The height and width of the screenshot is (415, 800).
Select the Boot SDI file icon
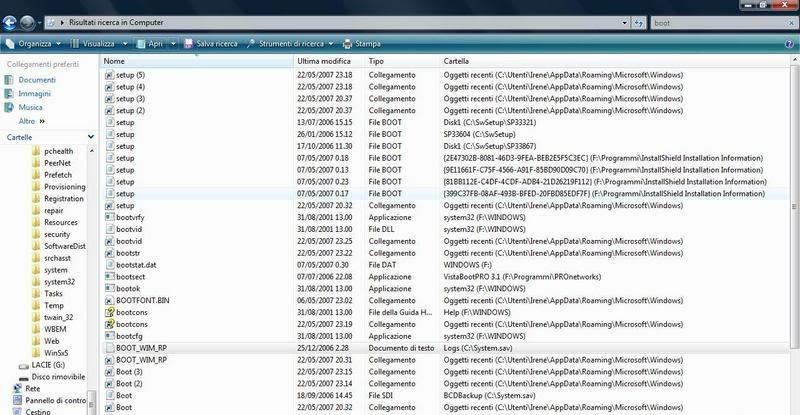[109, 396]
